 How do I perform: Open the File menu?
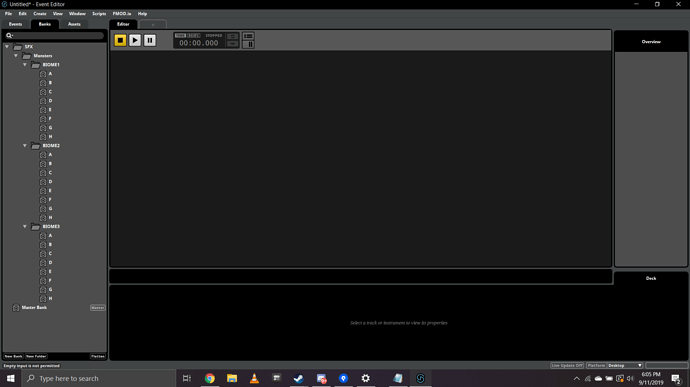coord(8,14)
